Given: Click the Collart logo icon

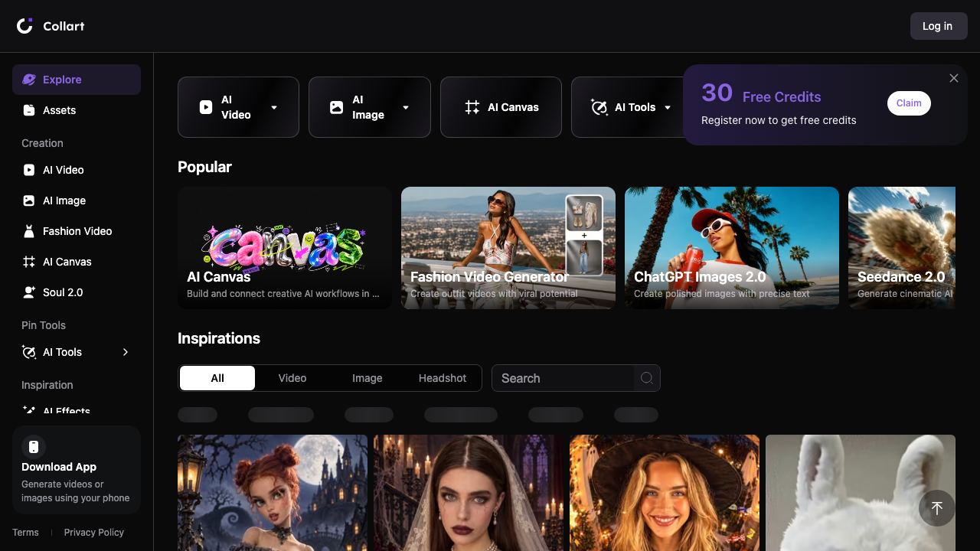Looking at the screenshot, I should (x=25, y=26).
